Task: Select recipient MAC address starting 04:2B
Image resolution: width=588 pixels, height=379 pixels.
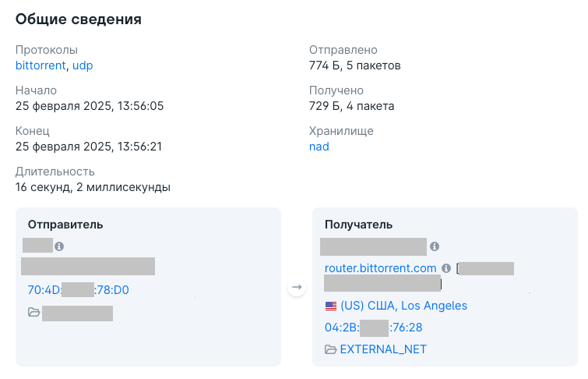Action: click(x=368, y=328)
